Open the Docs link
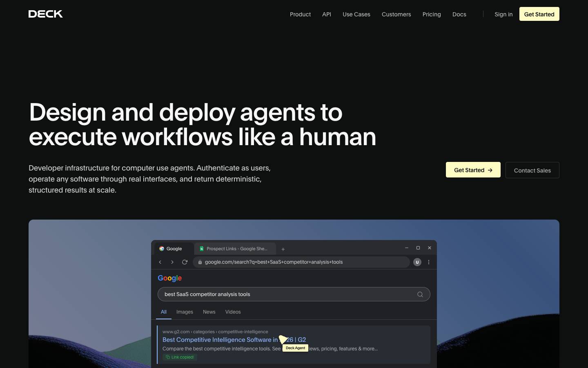Image resolution: width=588 pixels, height=368 pixels. [459, 14]
